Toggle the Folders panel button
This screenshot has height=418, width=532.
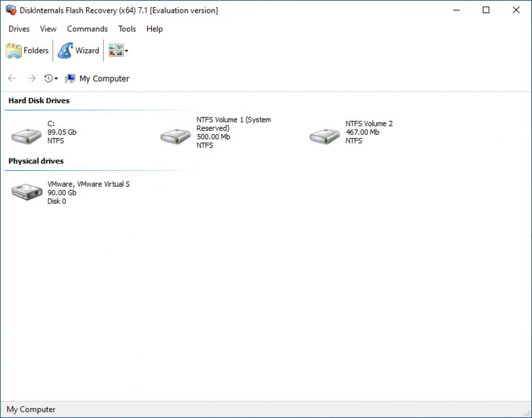pos(28,50)
